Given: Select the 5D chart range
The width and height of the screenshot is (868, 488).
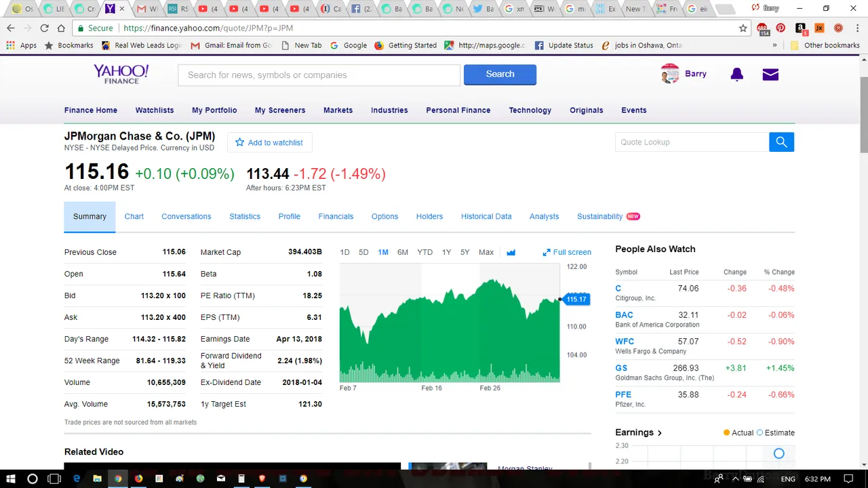Looking at the screenshot, I should 363,252.
